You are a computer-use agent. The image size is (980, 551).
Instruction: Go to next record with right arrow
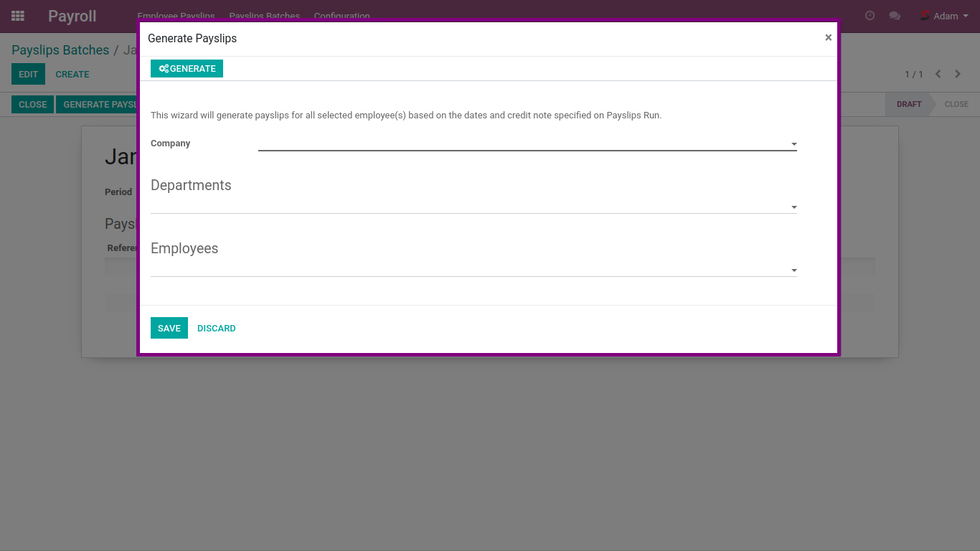(x=957, y=75)
